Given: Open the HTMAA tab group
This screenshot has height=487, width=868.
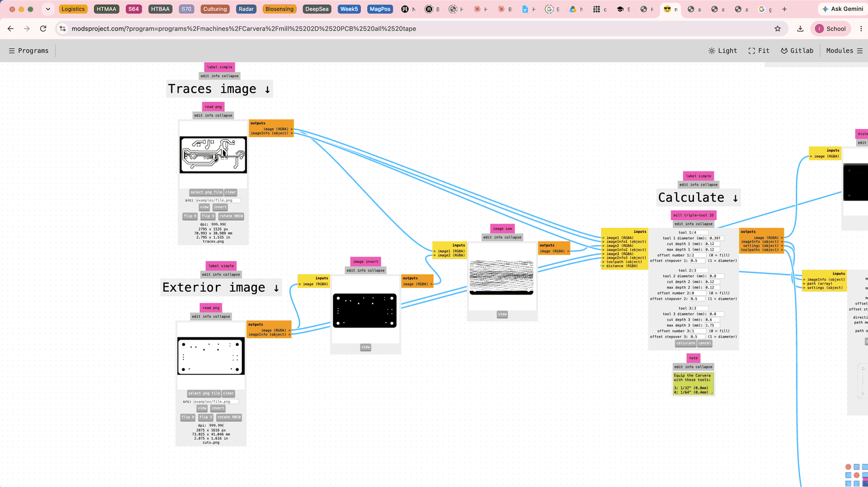Looking at the screenshot, I should point(106,9).
